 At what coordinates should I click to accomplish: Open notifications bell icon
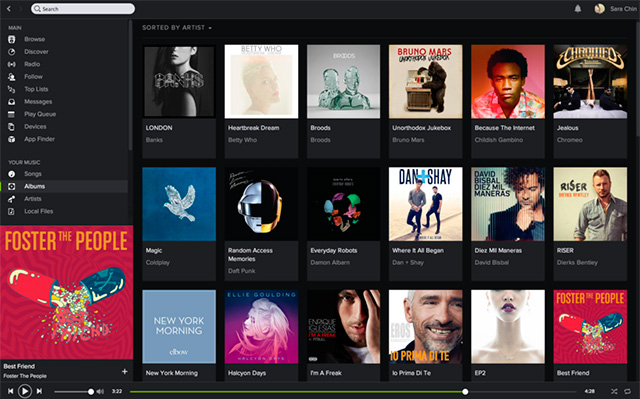click(x=578, y=9)
